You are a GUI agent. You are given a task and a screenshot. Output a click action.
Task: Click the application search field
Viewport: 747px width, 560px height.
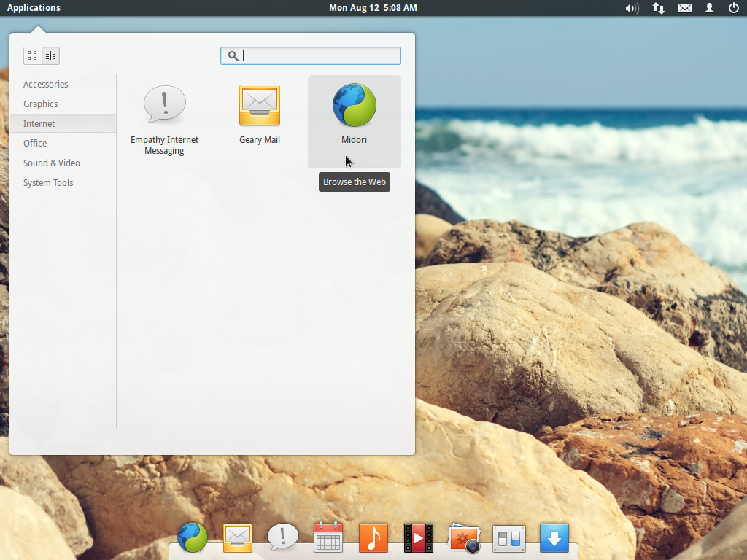311,55
